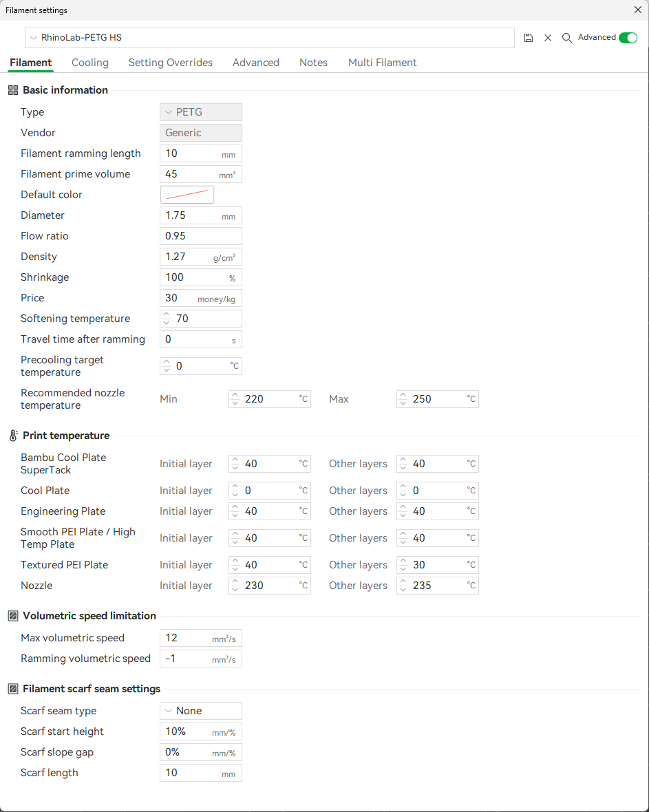Open the Notes tab
The height and width of the screenshot is (812, 649).
click(x=313, y=63)
